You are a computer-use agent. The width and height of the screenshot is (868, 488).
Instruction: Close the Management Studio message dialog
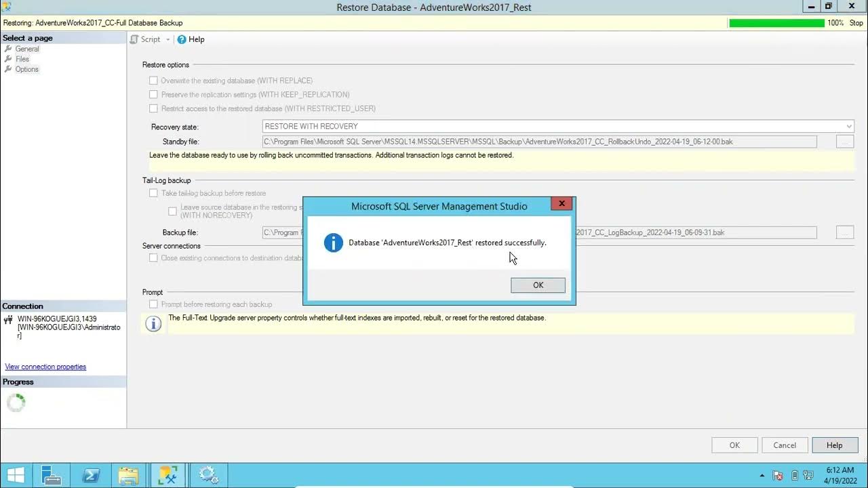pyautogui.click(x=561, y=203)
